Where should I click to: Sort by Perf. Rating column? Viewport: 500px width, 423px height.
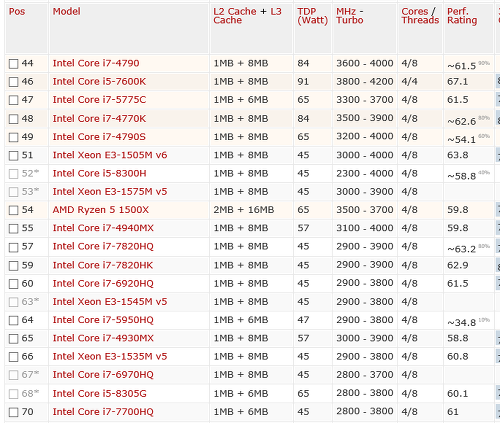[x=462, y=16]
